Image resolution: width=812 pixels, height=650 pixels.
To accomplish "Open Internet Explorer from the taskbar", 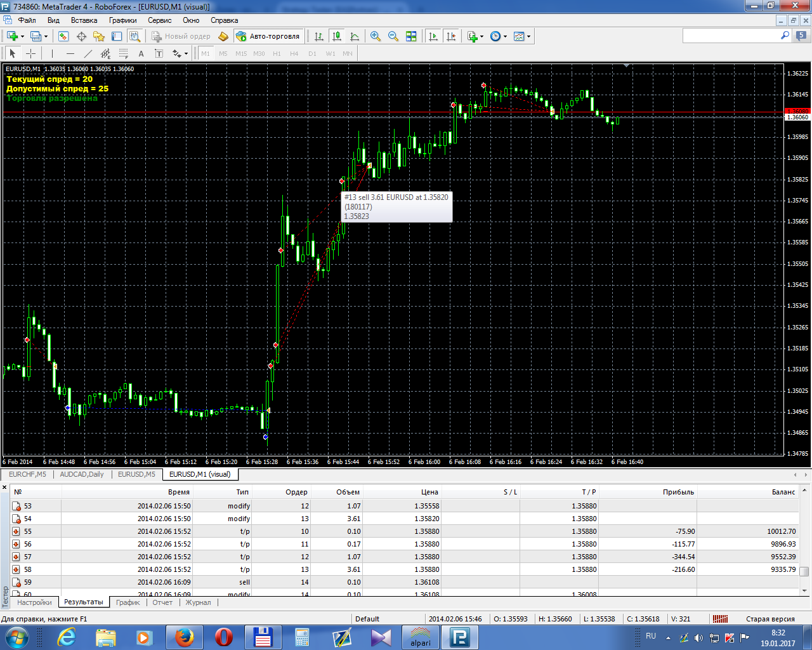I will pos(67,637).
